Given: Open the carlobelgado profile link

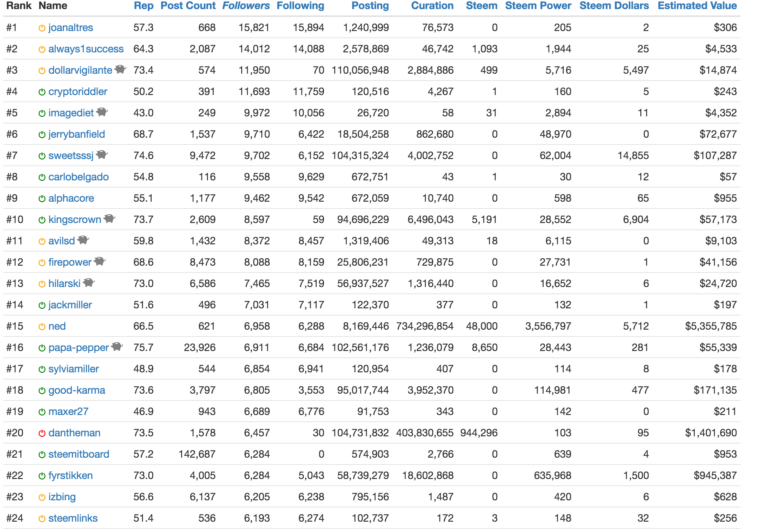Looking at the screenshot, I should tap(79, 177).
